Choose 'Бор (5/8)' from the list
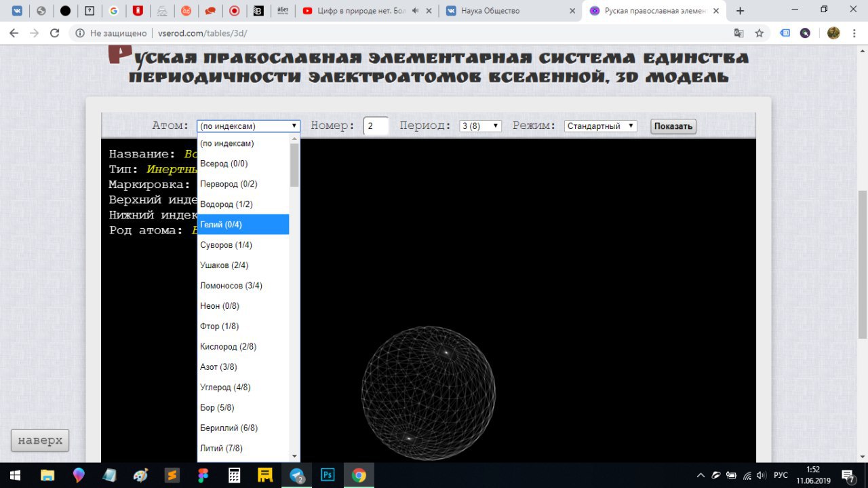This screenshot has height=488, width=868. 243,408
